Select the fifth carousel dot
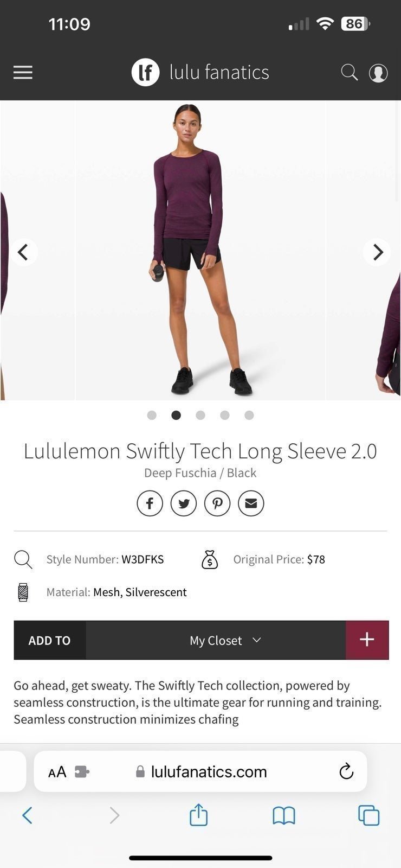Viewport: 401px width, 868px height. [x=249, y=415]
